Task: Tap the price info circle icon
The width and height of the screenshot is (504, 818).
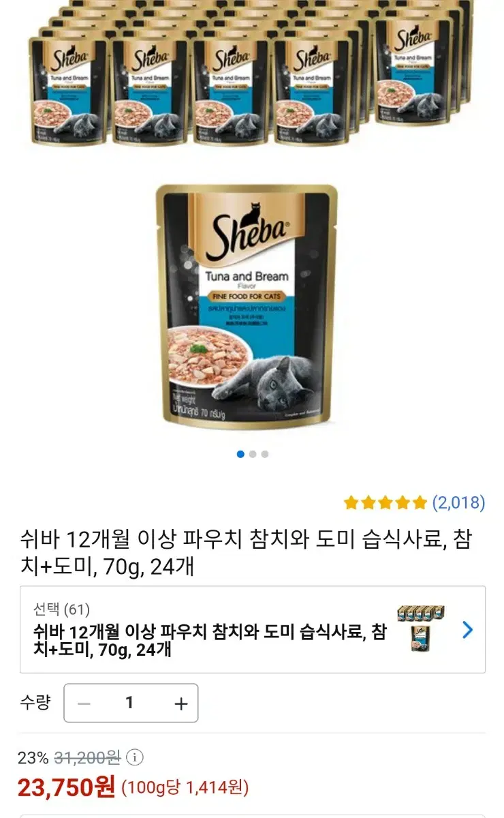Action: click(x=136, y=757)
